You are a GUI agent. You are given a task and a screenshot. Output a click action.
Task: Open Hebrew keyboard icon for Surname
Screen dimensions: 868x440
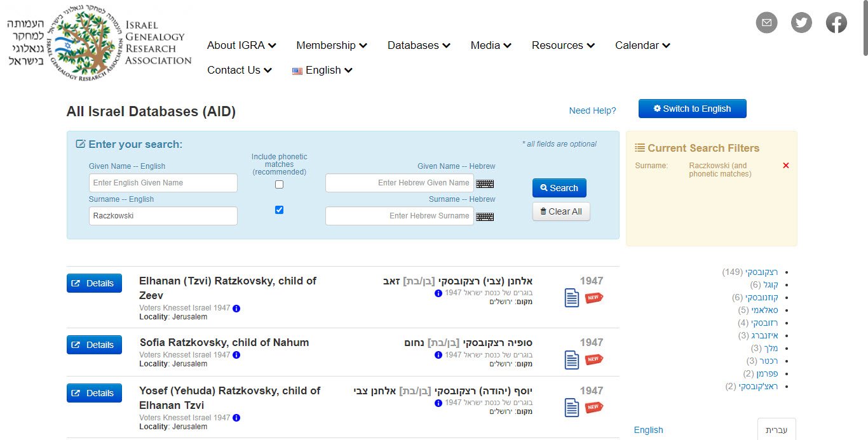click(x=485, y=217)
